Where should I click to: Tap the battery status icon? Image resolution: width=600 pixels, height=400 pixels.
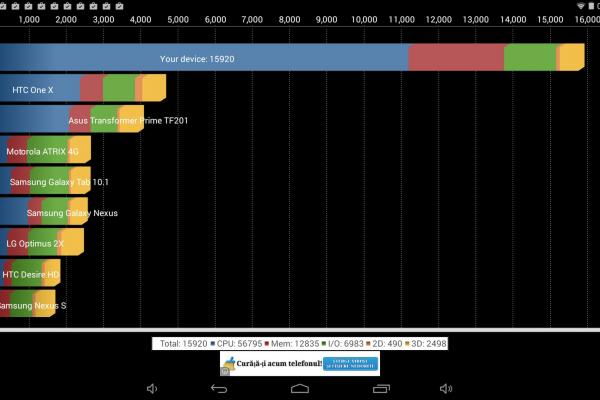(x=591, y=6)
